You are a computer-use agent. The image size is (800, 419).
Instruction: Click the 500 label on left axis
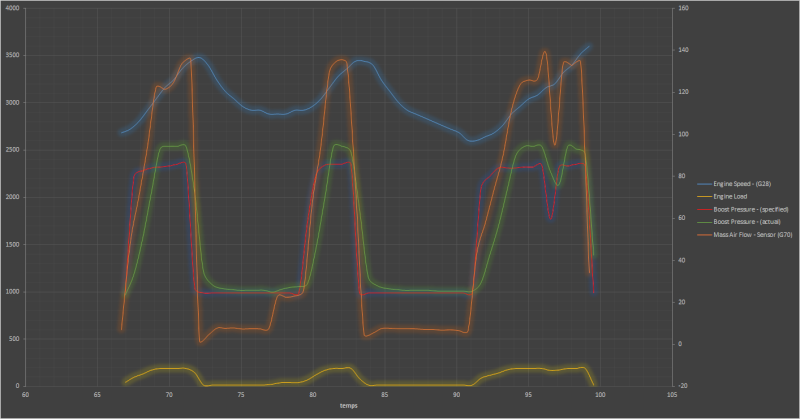click(15, 339)
